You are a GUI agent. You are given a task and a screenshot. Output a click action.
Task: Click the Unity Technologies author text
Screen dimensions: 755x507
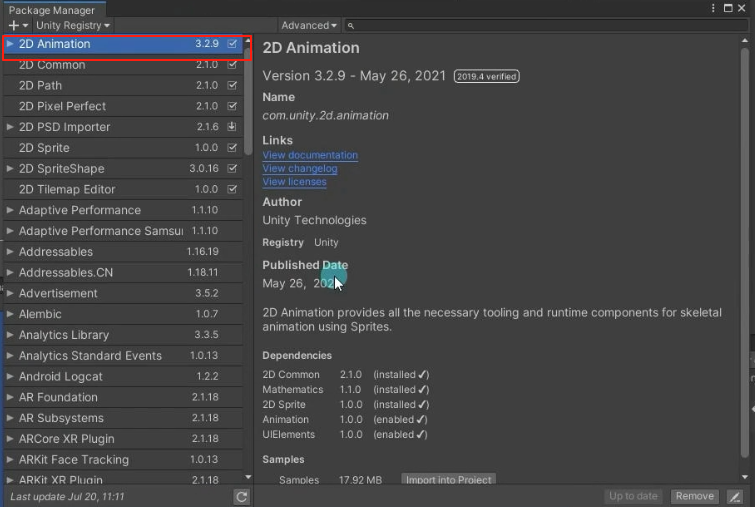pos(314,220)
